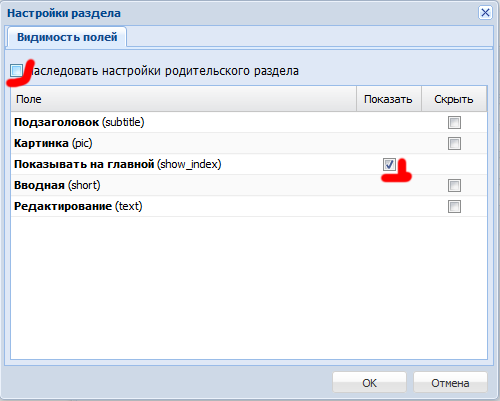Select the Редактирование (text) row

pyautogui.click(x=249, y=206)
